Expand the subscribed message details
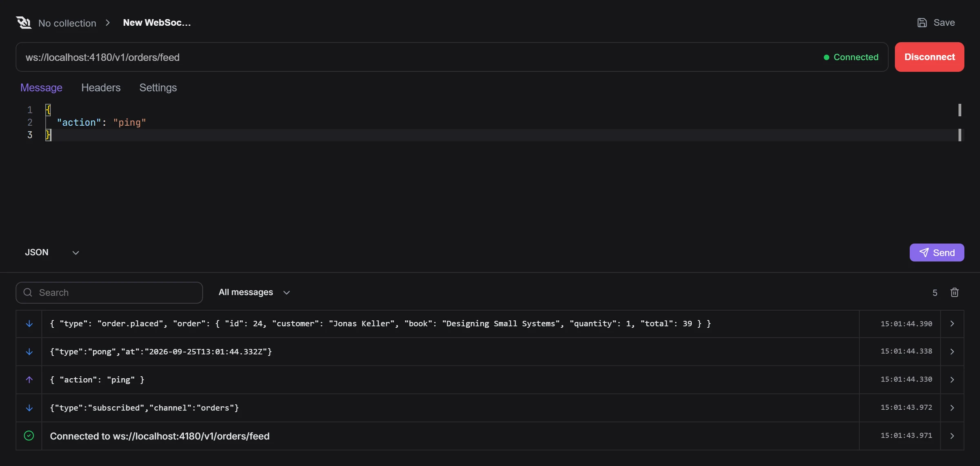980x466 pixels. (x=952, y=408)
